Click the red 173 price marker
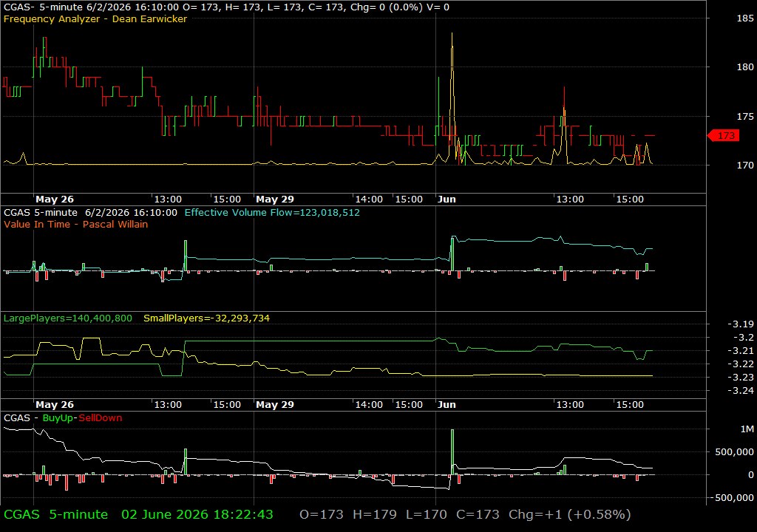This screenshot has width=757, height=532. 723,136
